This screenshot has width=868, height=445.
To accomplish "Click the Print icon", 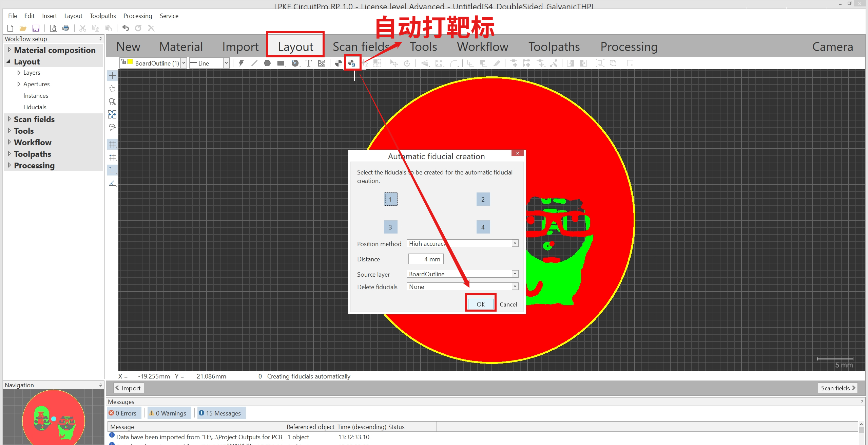I will click(66, 28).
